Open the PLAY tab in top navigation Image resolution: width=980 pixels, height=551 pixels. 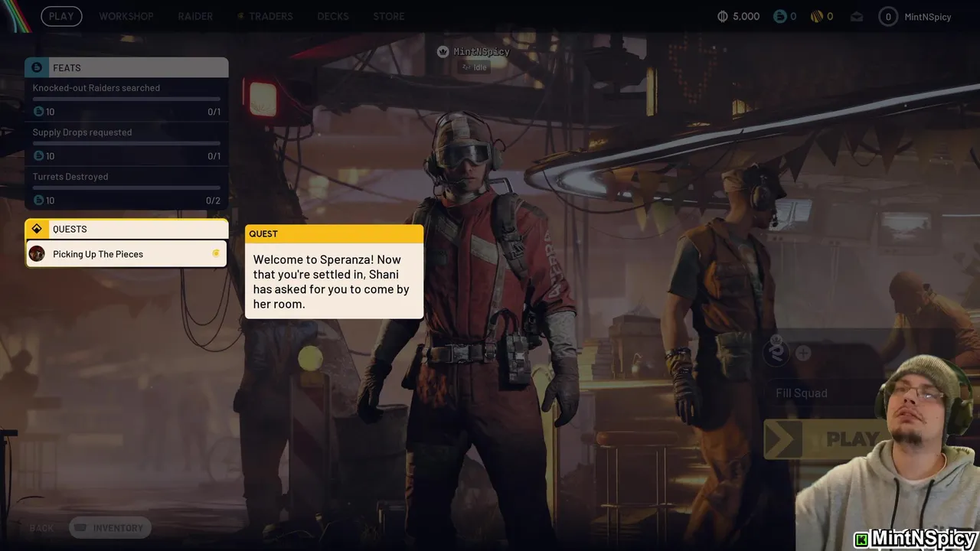click(61, 16)
